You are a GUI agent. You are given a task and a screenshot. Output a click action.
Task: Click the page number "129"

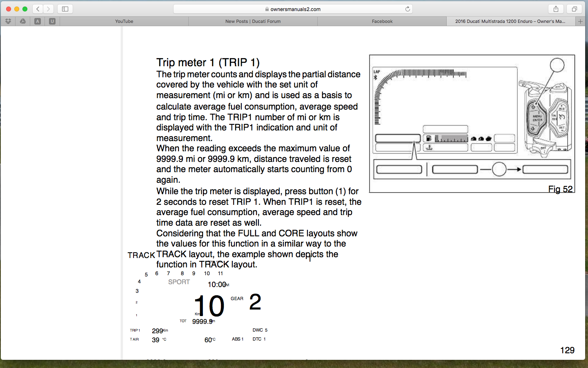coord(567,350)
